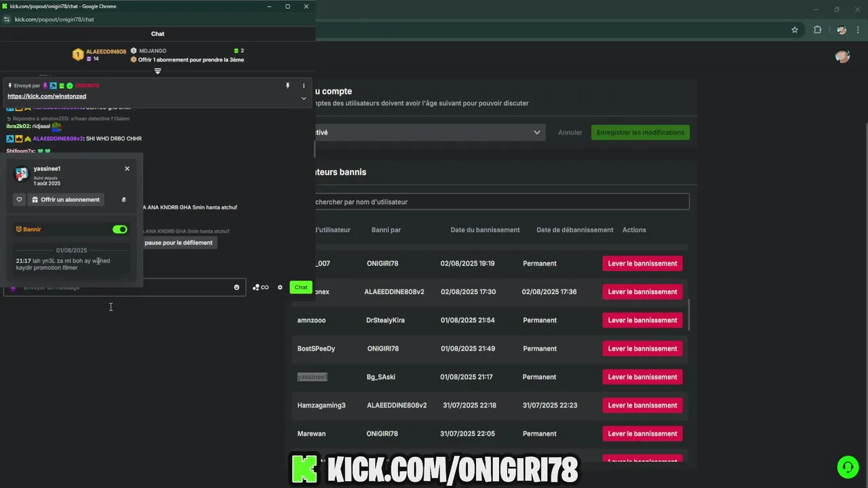Screen dimensions: 868x488
Task: Click date 02/08/2025 19:19 in table
Action: tap(467, 264)
